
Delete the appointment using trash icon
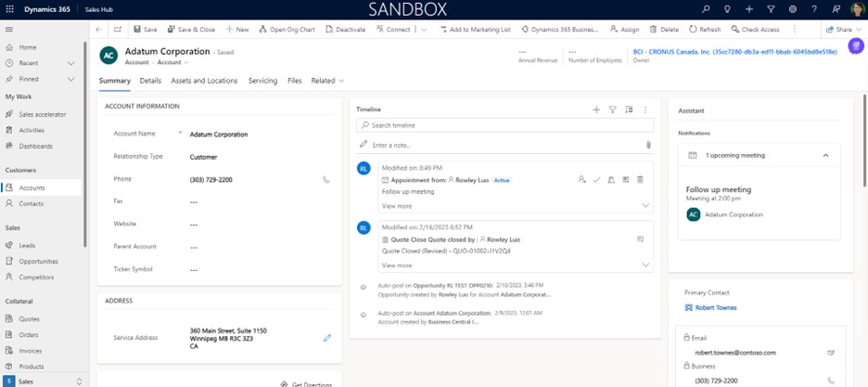click(x=640, y=180)
